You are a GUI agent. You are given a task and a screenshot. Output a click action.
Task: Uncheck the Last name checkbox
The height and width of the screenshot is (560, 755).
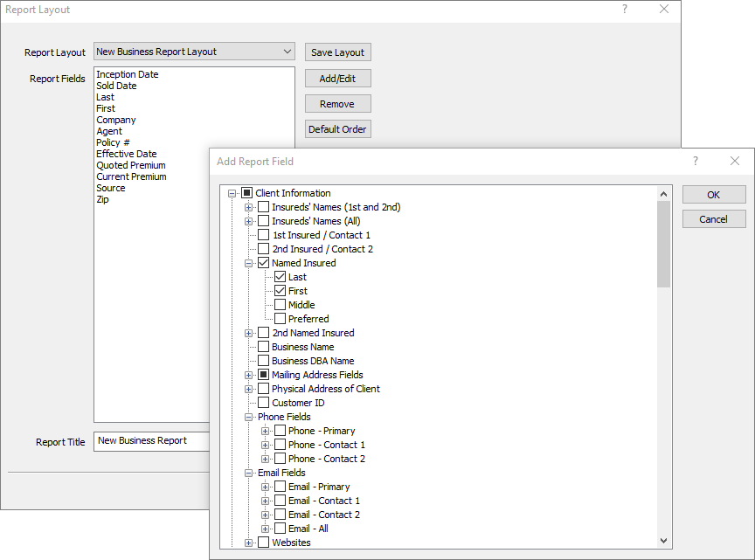tap(281, 276)
